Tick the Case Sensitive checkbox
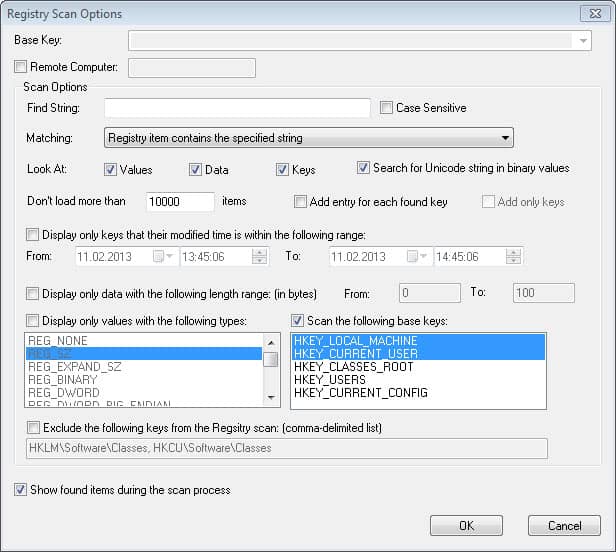Viewport: 616px width, 552px height. coord(386,108)
